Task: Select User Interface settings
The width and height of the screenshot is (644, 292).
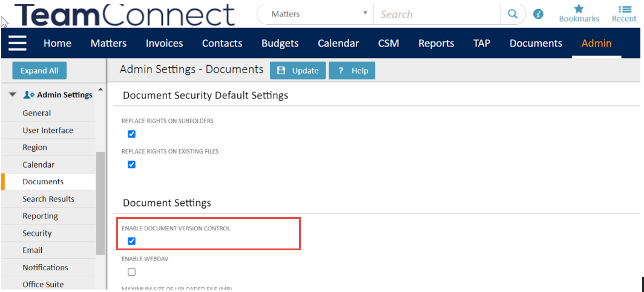Action: coord(48,131)
